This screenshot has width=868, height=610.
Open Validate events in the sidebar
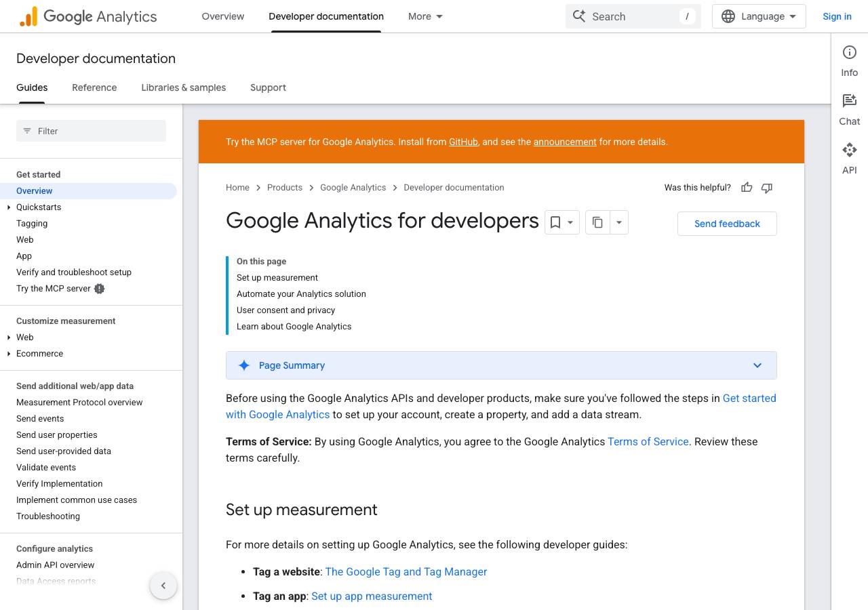click(46, 468)
